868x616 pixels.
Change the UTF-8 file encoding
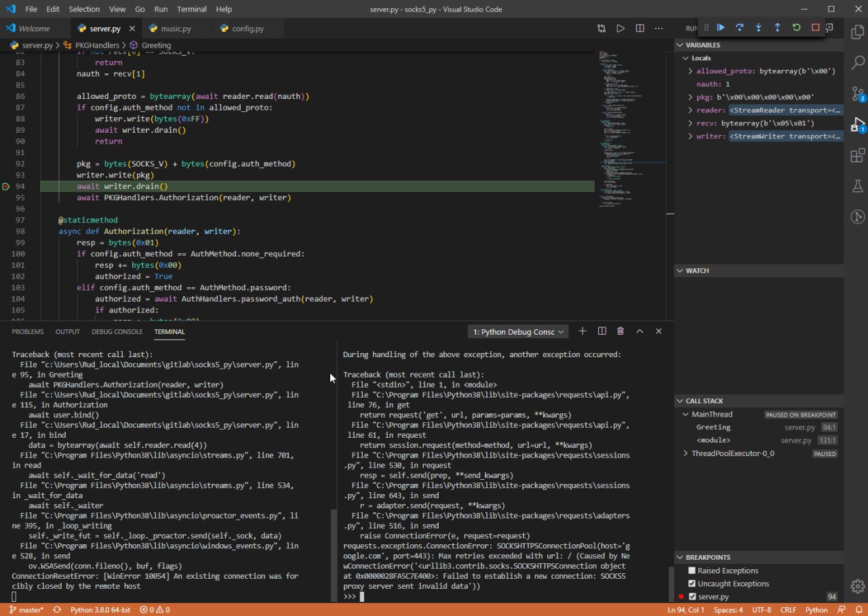click(x=762, y=610)
